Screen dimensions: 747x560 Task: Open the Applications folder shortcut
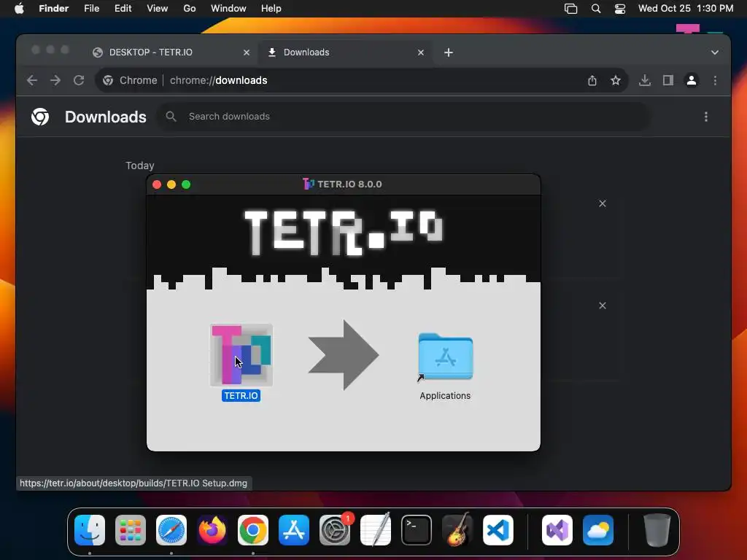(446, 357)
